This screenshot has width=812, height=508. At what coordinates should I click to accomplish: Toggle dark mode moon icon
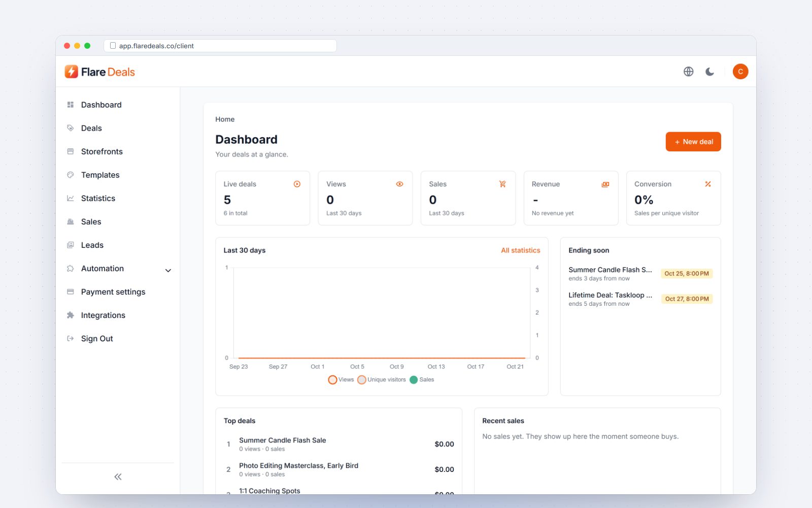click(709, 72)
